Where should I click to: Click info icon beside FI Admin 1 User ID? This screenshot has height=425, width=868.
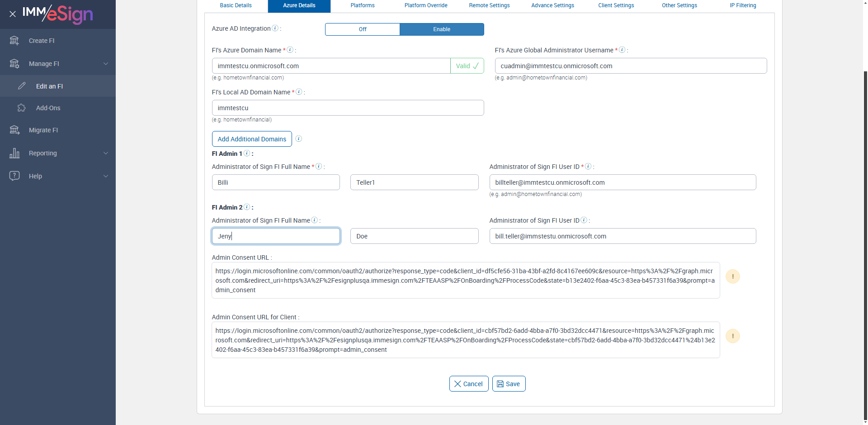pos(588,166)
